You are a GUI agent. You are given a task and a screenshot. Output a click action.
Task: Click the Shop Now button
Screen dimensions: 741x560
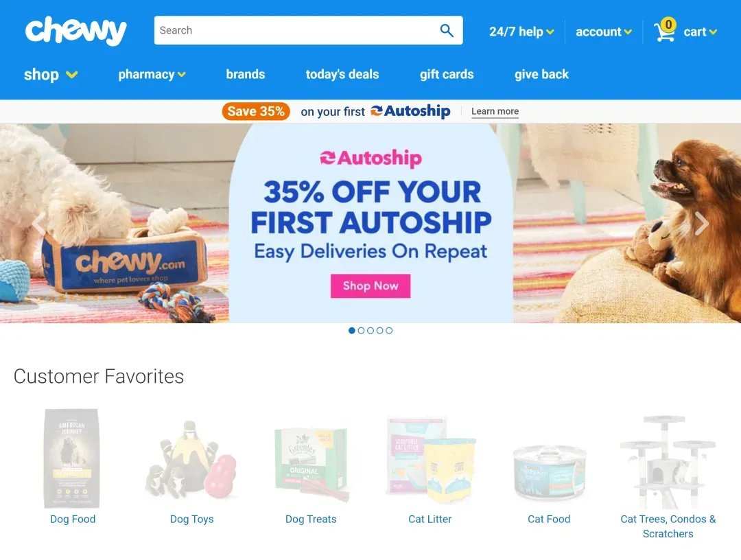(x=370, y=286)
